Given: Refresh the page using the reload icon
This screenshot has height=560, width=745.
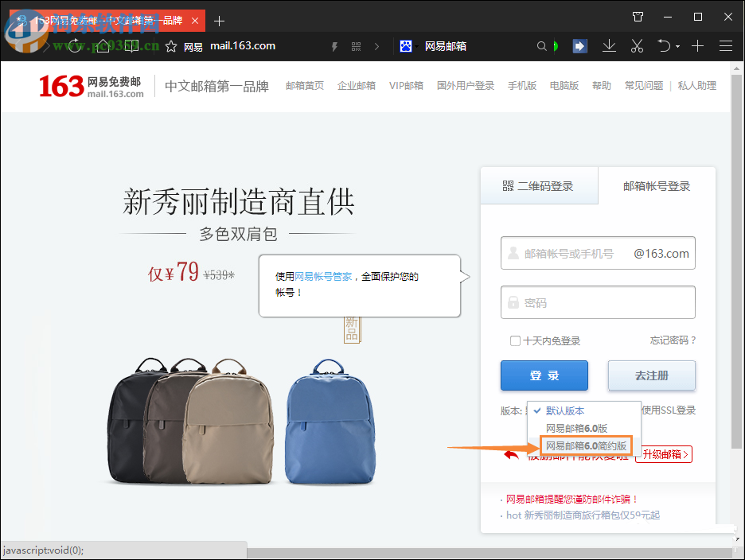Looking at the screenshot, I should (x=75, y=46).
